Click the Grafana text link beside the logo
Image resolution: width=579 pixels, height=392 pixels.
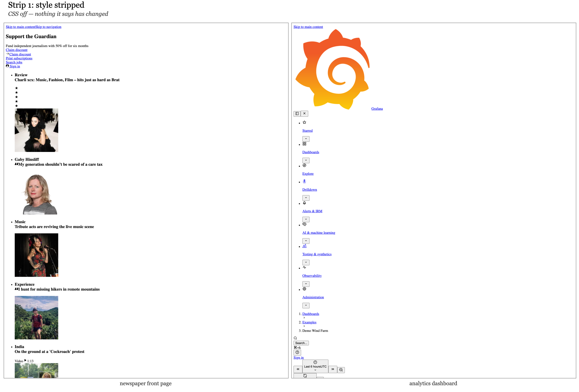(377, 109)
